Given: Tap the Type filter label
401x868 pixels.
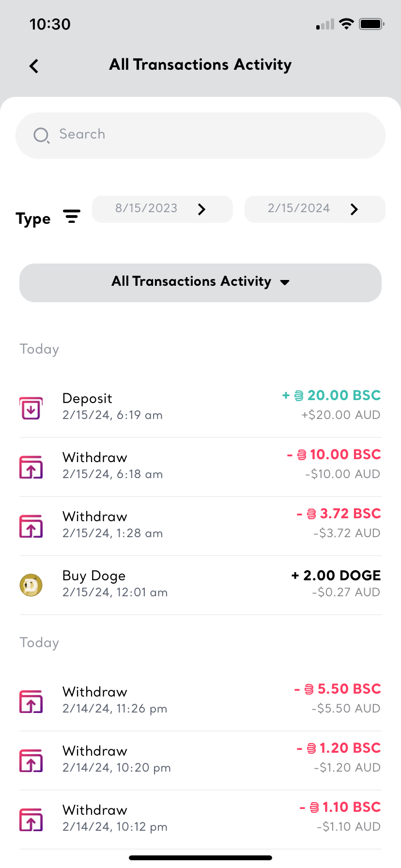Looking at the screenshot, I should click(x=33, y=219).
